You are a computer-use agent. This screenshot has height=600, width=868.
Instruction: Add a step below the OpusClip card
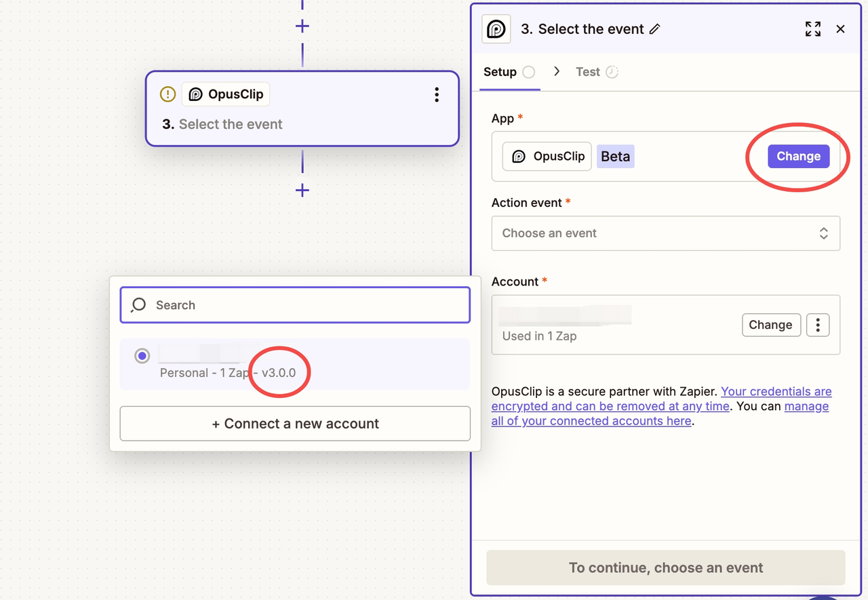click(302, 191)
